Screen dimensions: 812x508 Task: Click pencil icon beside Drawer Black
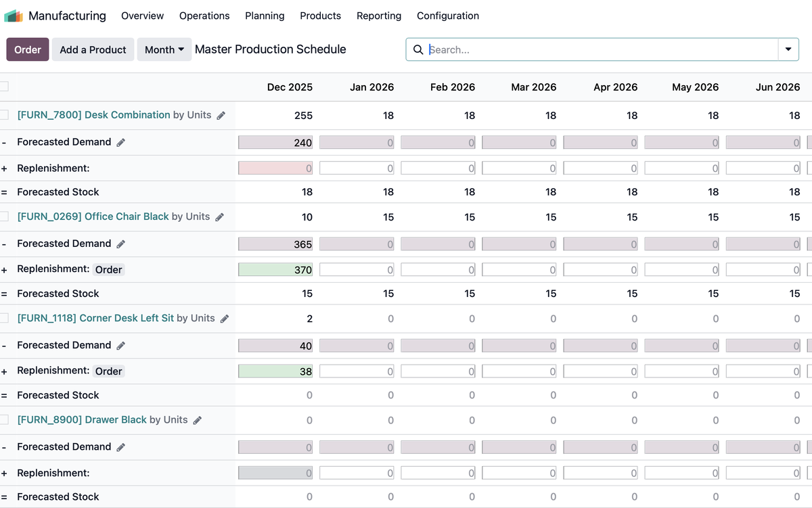(x=198, y=420)
